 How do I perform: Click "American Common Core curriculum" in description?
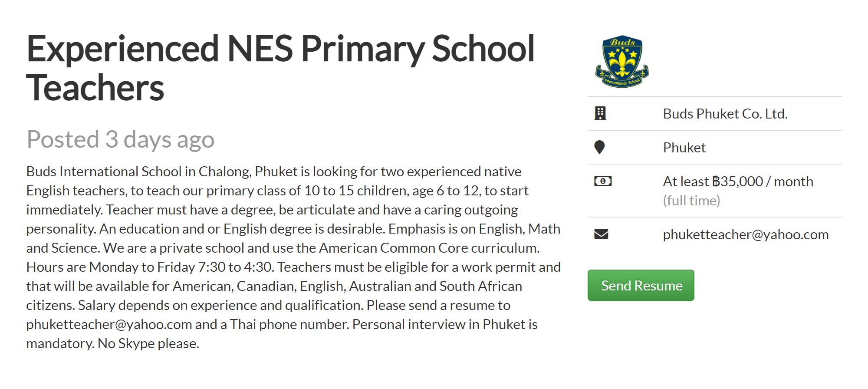[428, 248]
